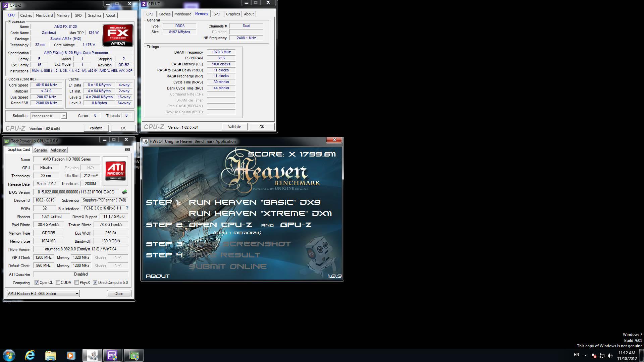Show hidden tray icons arrow
The width and height of the screenshot is (644, 362).
pyautogui.click(x=586, y=355)
